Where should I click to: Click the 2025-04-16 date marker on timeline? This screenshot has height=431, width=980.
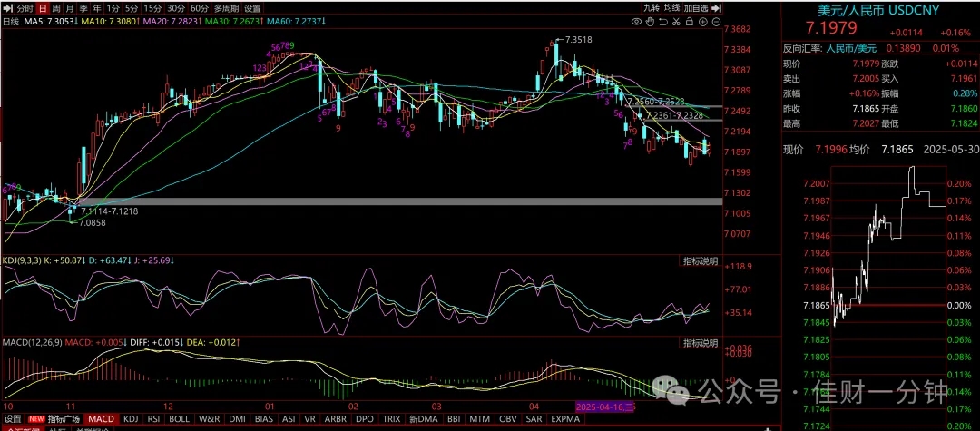tap(605, 406)
